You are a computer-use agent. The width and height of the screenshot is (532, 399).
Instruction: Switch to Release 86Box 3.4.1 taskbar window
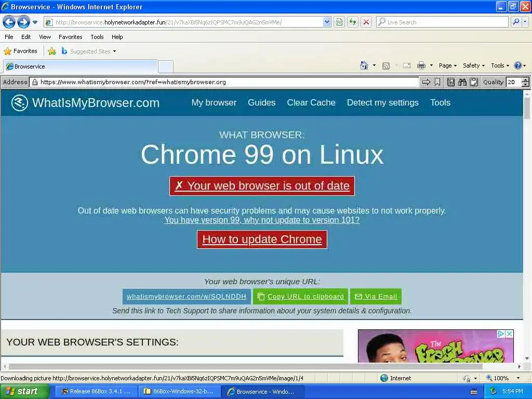pos(96,391)
